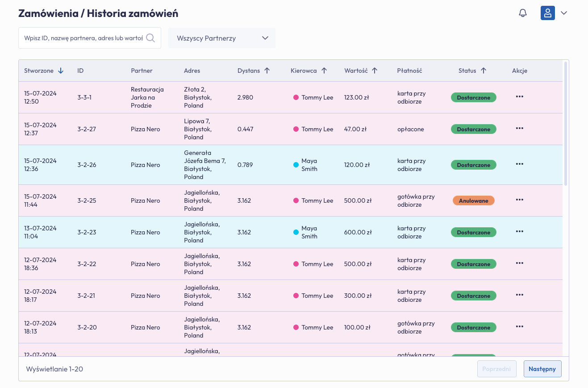Click order ID 3-2-27
The image size is (588, 388).
tap(87, 129)
